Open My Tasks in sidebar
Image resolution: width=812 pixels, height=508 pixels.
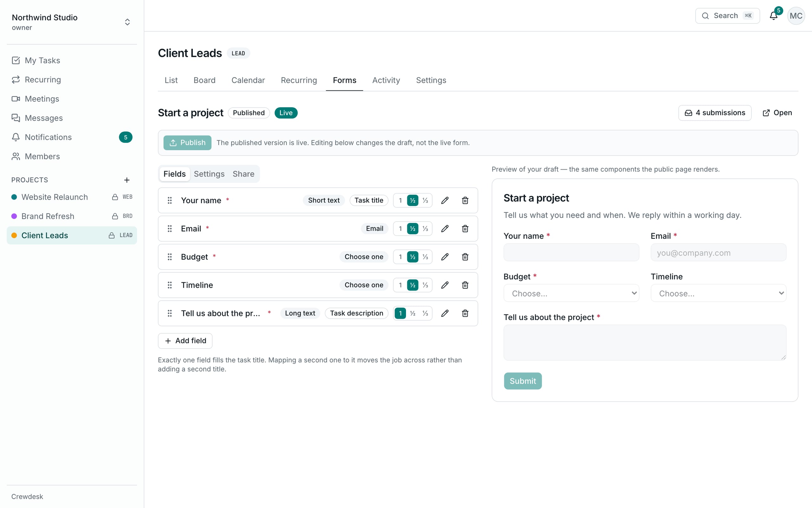(71, 60)
